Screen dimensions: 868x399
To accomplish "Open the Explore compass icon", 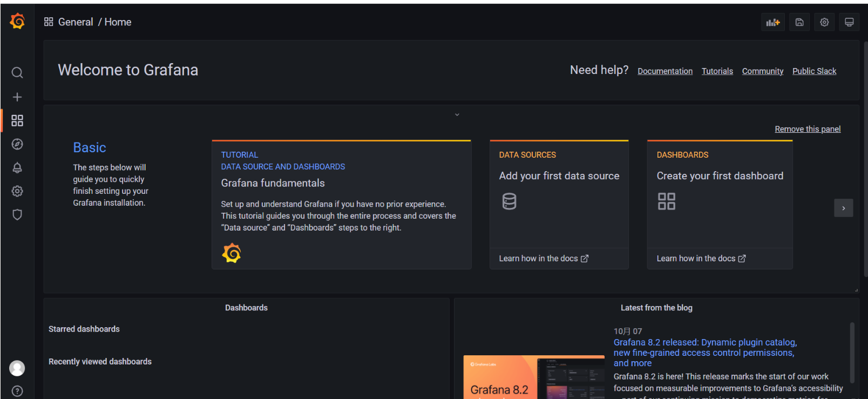I will pos(17,144).
